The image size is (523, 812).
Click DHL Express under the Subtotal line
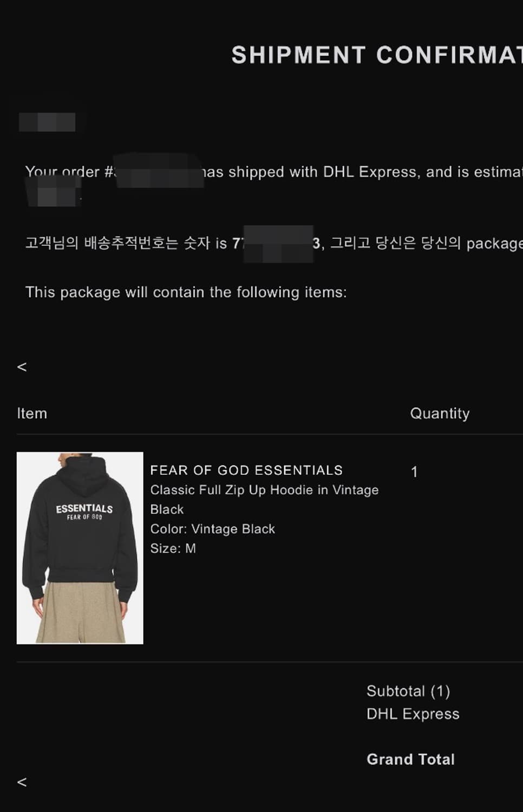coord(413,714)
